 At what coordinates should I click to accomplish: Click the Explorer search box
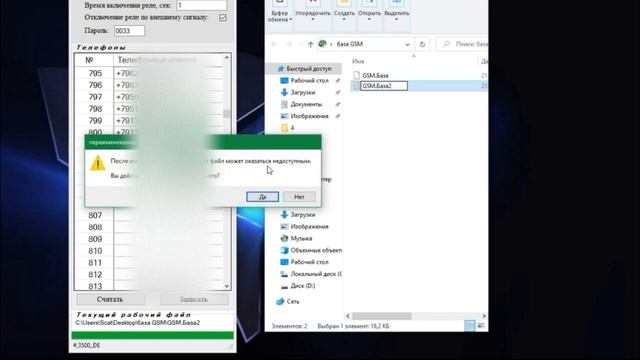point(463,44)
